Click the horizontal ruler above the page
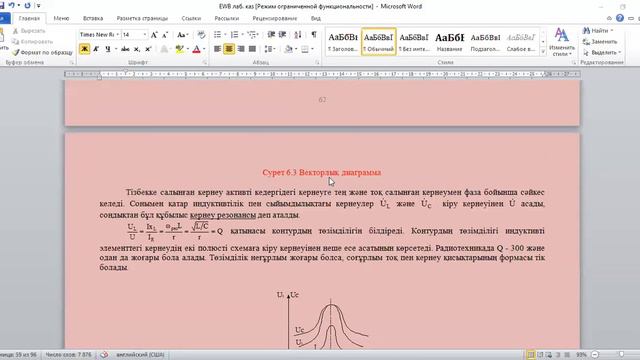This screenshot has height=360, width=640. click(322, 74)
